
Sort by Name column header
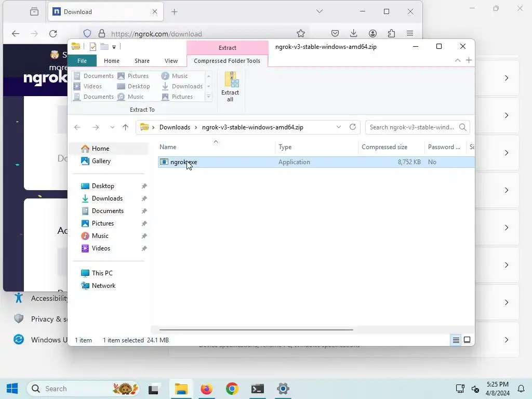[217, 147]
